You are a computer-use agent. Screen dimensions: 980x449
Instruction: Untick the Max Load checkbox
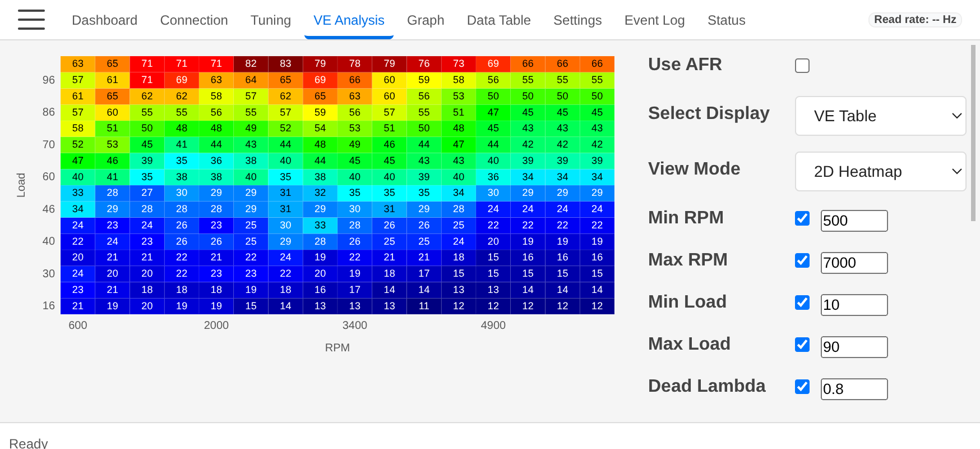tap(802, 345)
